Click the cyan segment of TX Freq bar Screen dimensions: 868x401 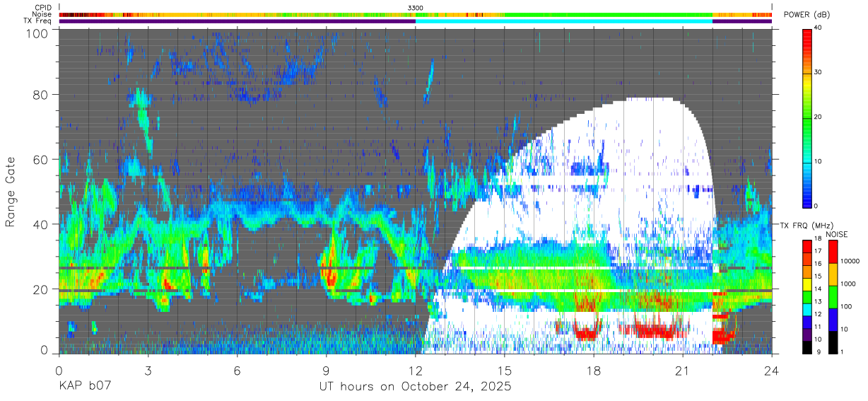click(x=564, y=21)
